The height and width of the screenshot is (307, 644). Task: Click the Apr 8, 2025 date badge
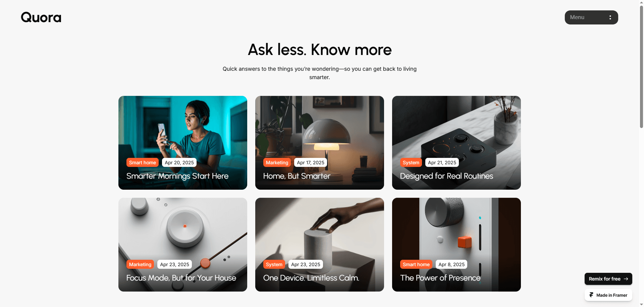(x=451, y=264)
